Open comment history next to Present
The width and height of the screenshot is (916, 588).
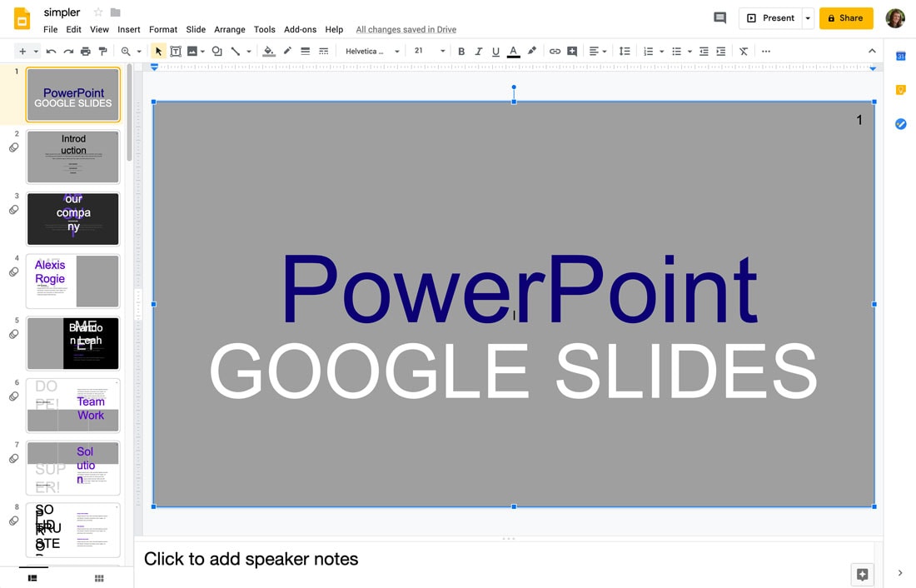(719, 18)
